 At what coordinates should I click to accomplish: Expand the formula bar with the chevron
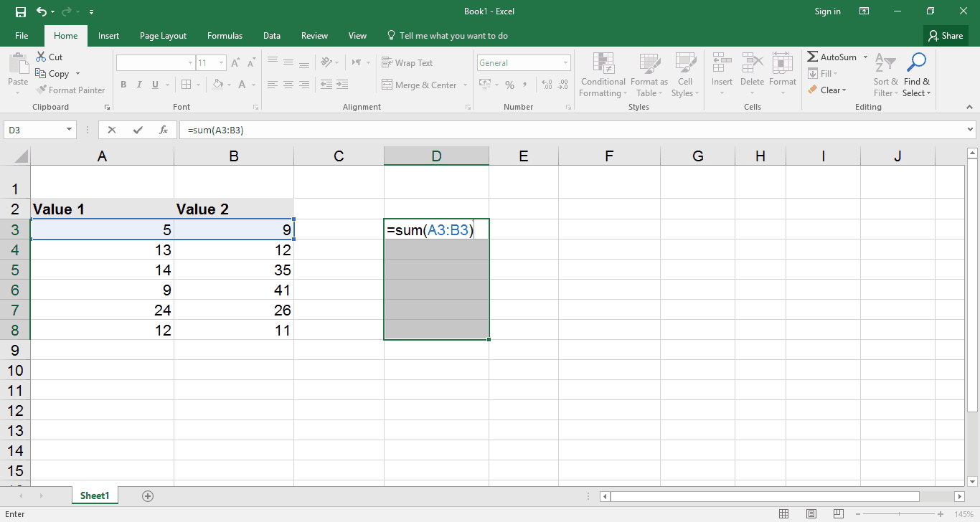(x=971, y=130)
